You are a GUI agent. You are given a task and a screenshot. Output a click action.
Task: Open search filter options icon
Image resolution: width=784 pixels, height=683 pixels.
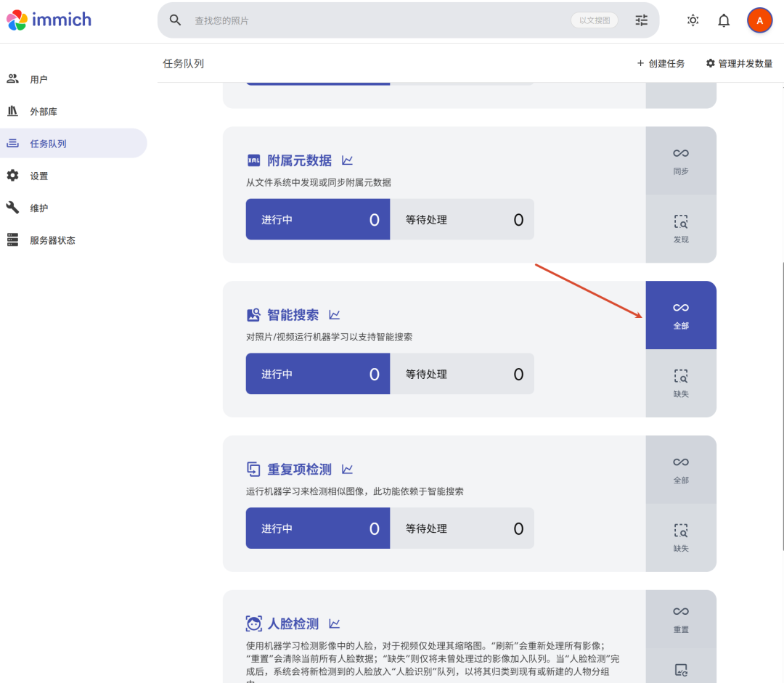pos(642,20)
